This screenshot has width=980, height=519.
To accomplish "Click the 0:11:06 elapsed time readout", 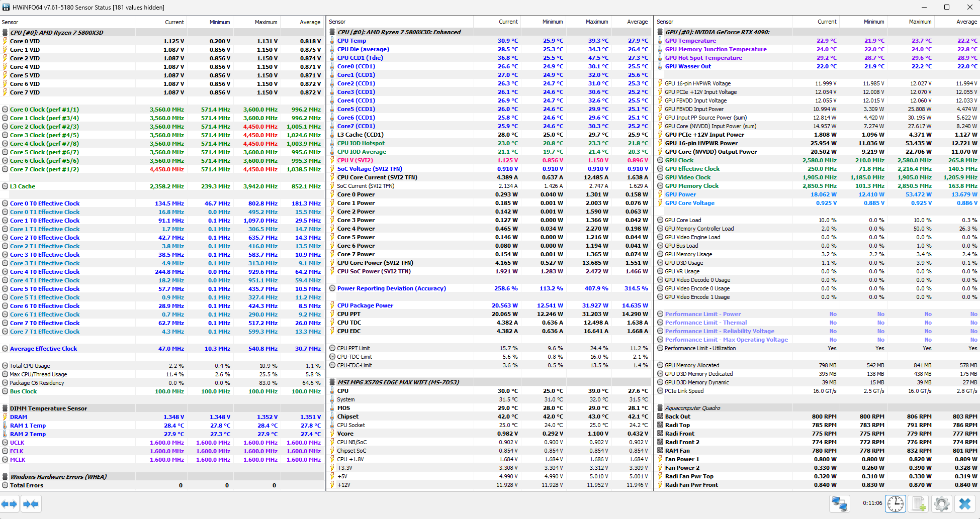I will [x=872, y=503].
